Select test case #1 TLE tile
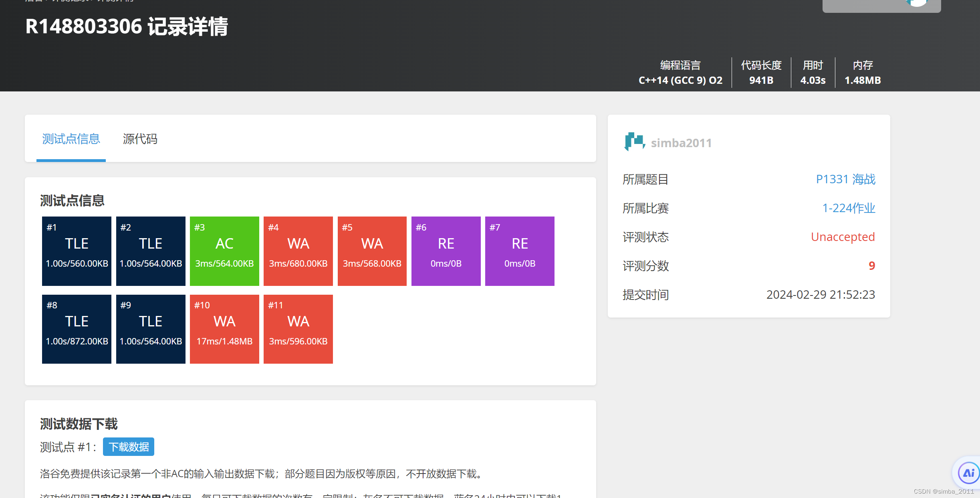The height and width of the screenshot is (498, 980). click(x=76, y=251)
